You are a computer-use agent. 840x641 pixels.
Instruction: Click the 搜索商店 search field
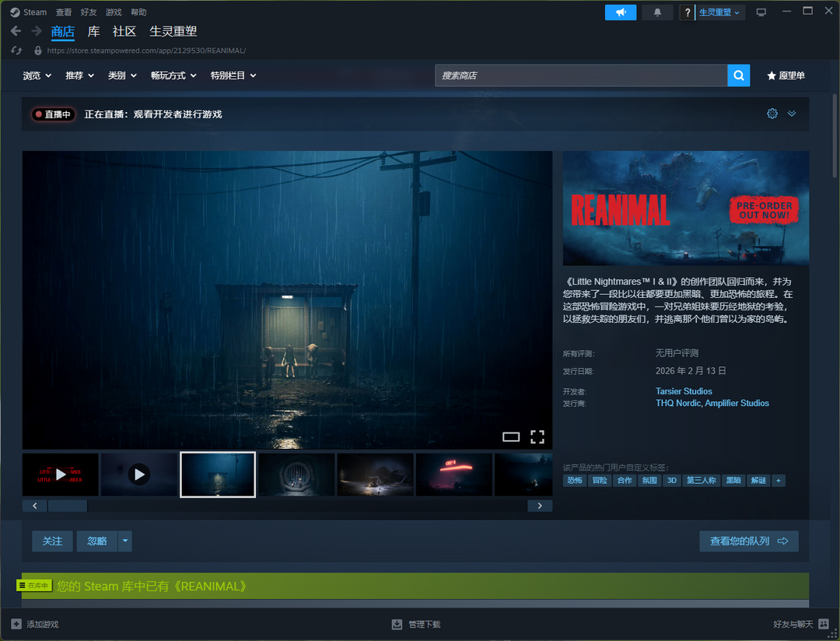pyautogui.click(x=581, y=75)
